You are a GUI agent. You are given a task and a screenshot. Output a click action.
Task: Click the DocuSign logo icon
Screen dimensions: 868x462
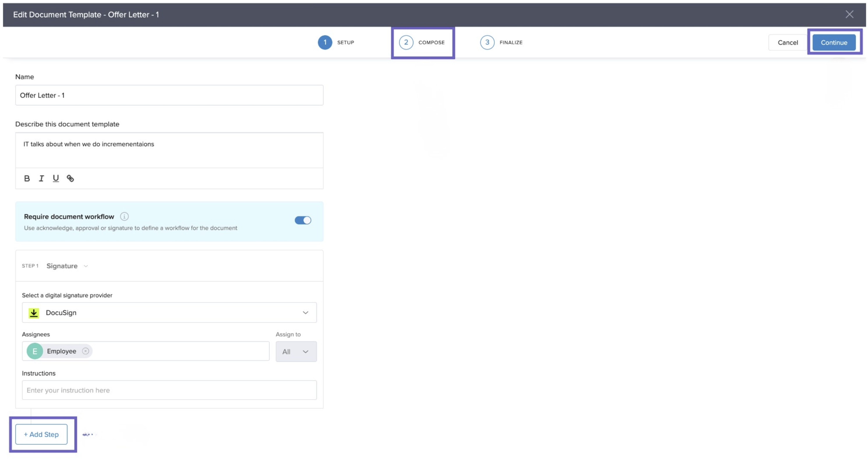pos(34,313)
